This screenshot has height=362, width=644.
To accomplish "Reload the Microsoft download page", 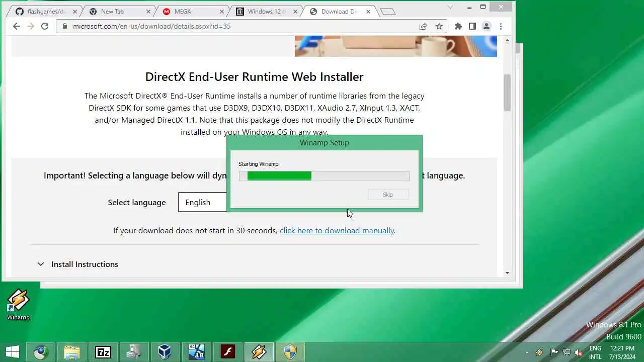I will click(x=45, y=26).
